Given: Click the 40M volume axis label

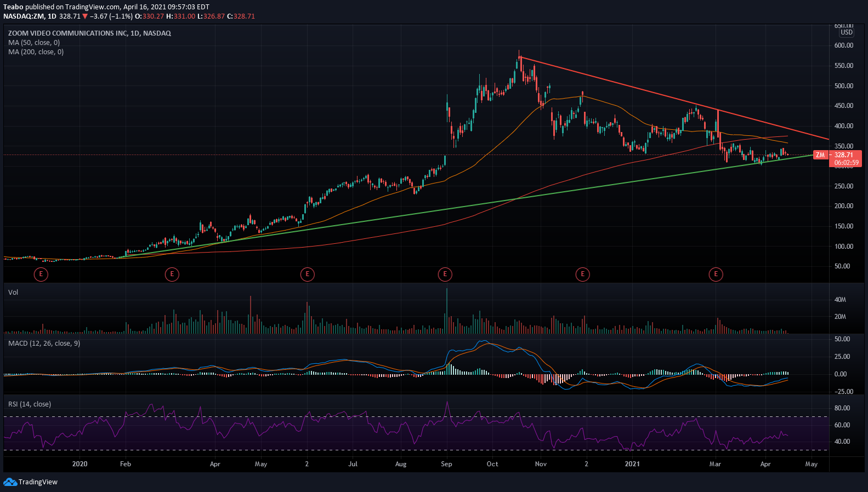Looking at the screenshot, I should click(840, 300).
